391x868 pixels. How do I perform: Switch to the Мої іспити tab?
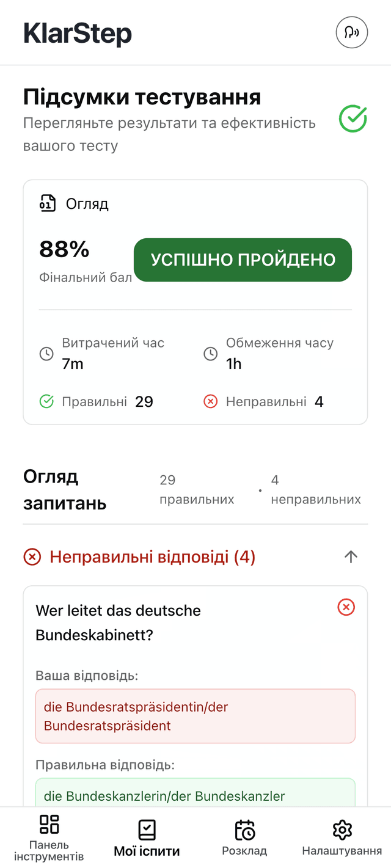click(147, 837)
